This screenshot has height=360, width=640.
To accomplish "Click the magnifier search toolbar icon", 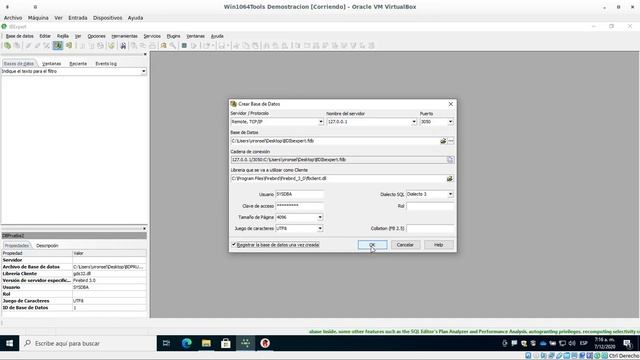I will click(173, 46).
